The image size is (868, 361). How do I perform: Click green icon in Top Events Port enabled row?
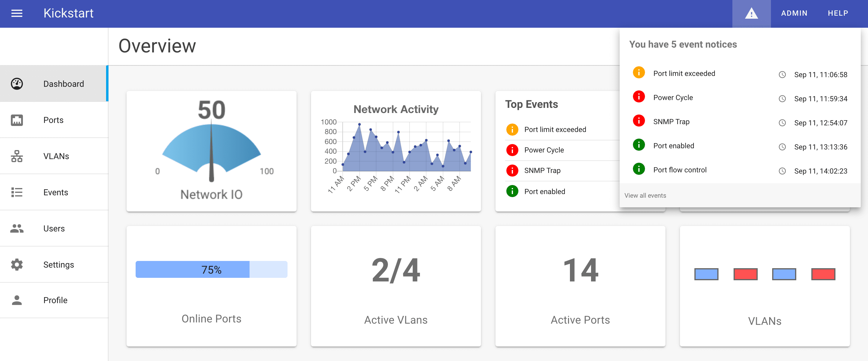512,191
